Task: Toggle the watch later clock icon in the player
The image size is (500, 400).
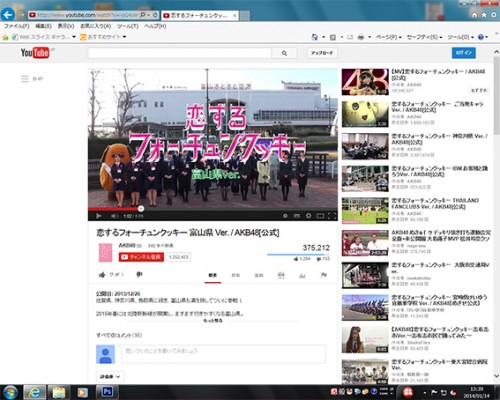Action: 285,216
